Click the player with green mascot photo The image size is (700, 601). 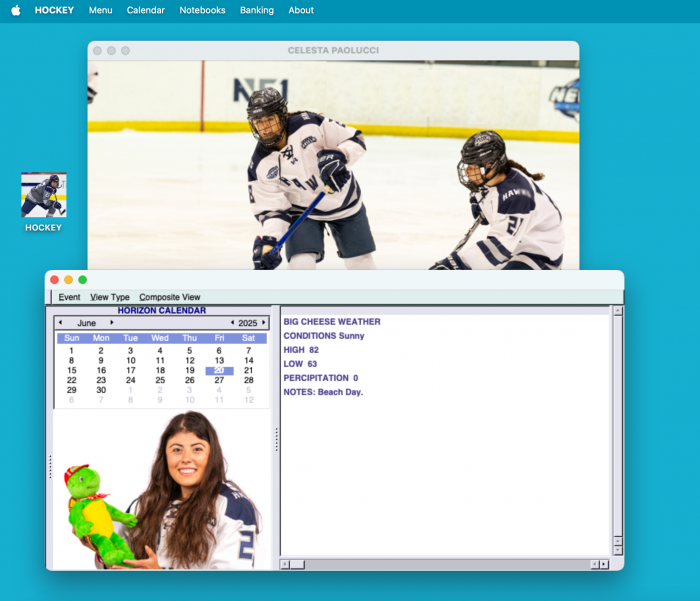point(162,489)
